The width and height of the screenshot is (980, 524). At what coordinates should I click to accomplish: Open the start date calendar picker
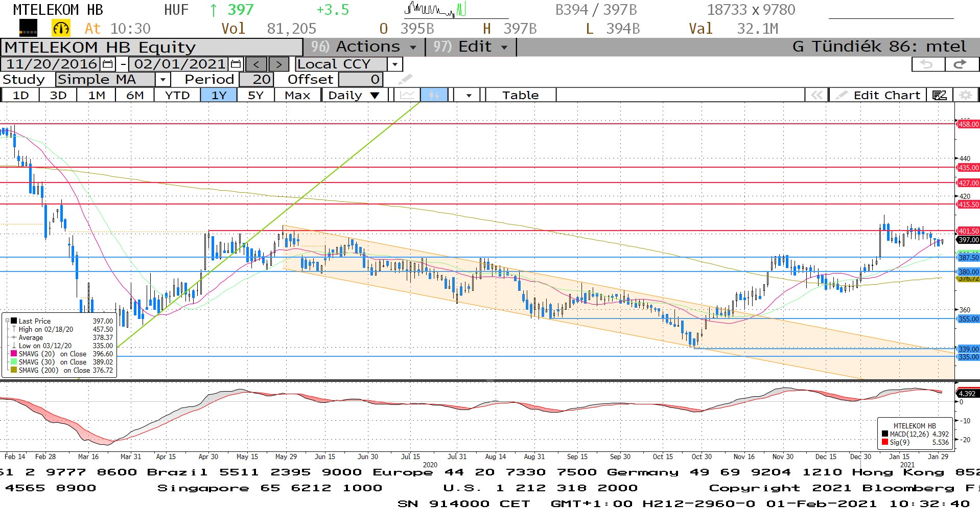pos(108,64)
